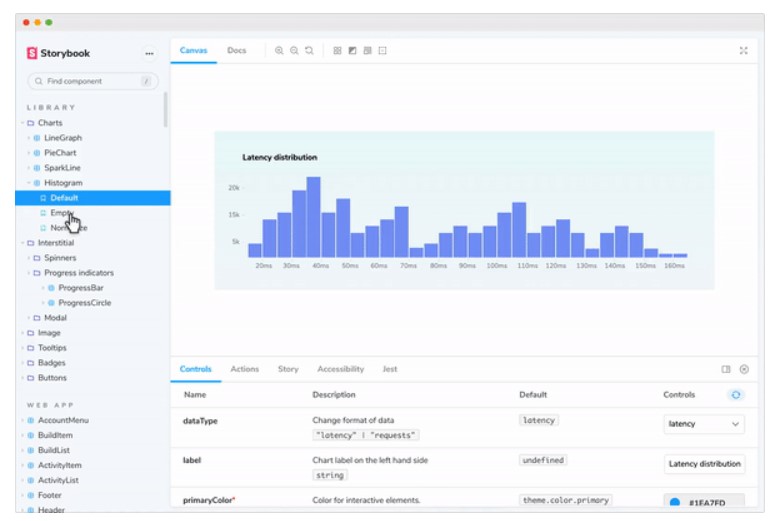
Task: Click the "theme.color.primary" default value
Action: [x=565, y=500]
